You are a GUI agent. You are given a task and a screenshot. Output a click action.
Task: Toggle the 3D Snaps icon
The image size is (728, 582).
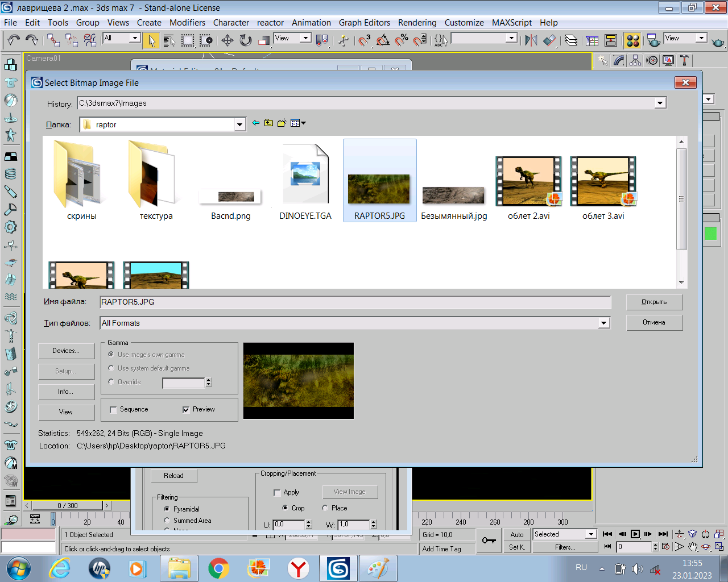[365, 40]
